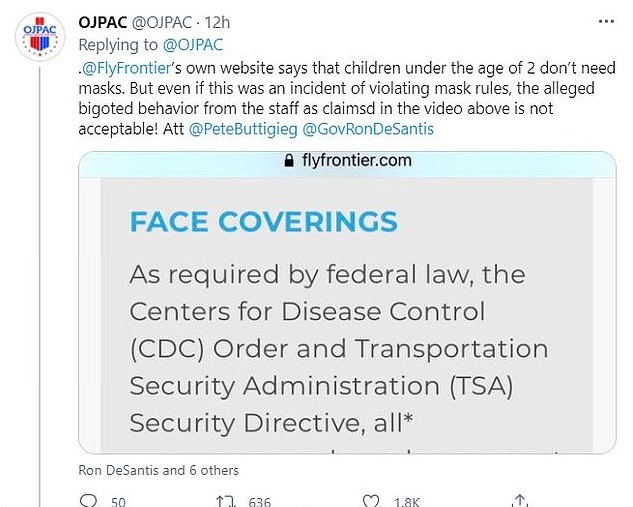Click "Ron DeSantis and 6 others" tagged list
Screen dimensions: 633x507
tap(158, 469)
